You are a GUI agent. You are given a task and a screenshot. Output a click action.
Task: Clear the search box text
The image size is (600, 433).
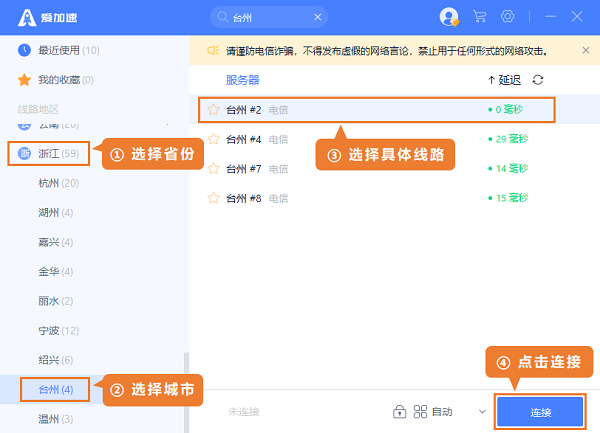click(318, 17)
